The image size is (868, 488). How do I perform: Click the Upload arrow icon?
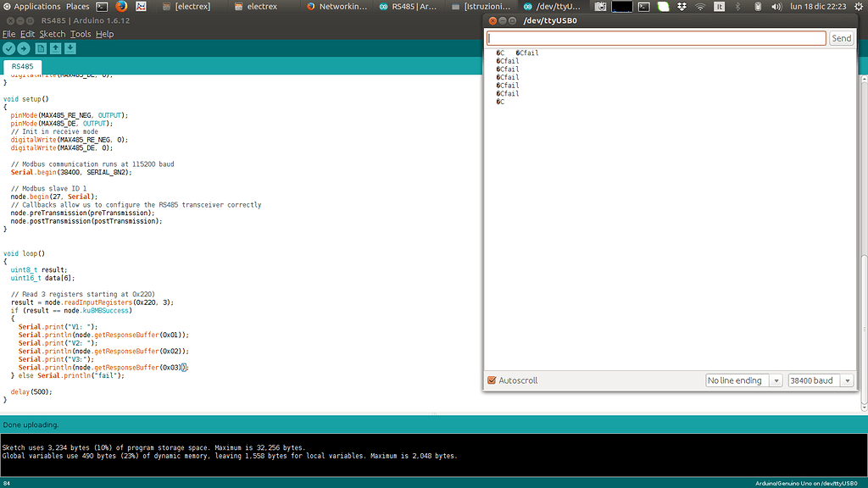tap(24, 49)
